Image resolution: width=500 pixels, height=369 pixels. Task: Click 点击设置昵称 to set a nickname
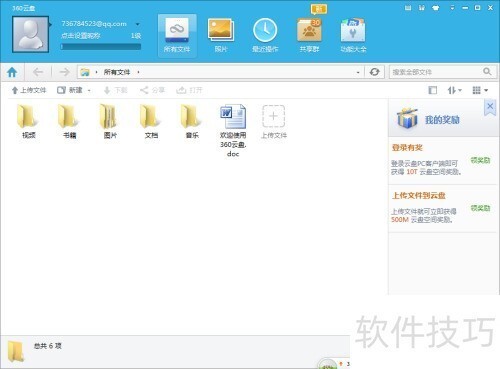click(x=81, y=35)
